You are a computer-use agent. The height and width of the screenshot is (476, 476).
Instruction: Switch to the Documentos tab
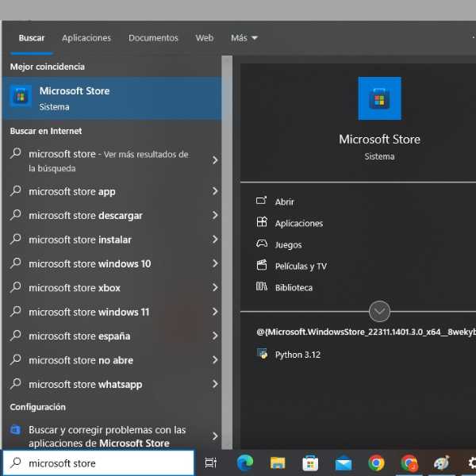point(153,37)
